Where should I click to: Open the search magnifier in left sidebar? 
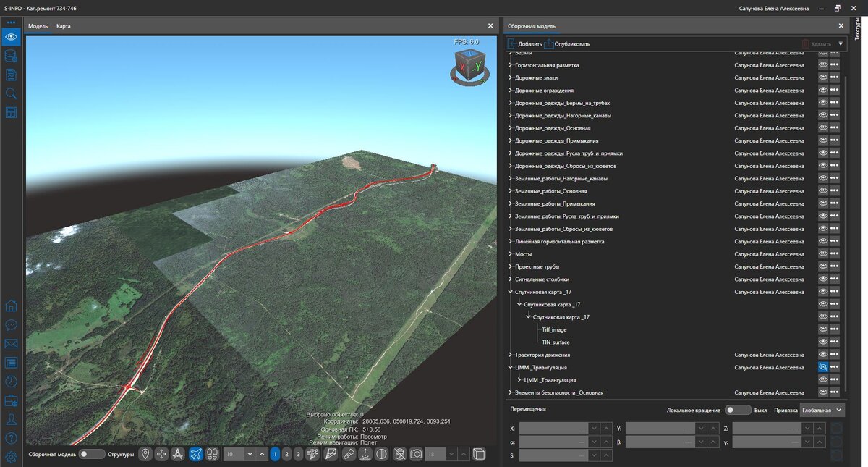point(11,93)
